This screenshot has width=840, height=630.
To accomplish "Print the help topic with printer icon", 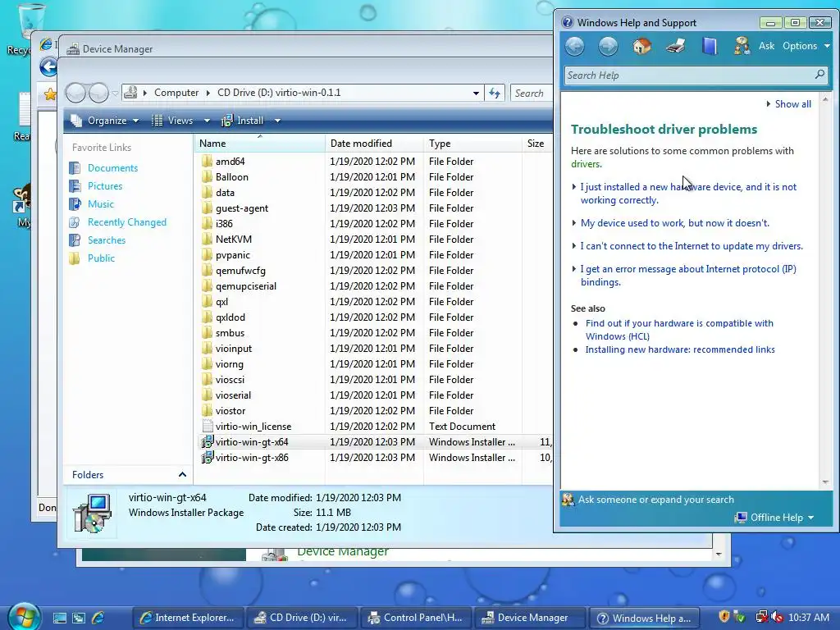I will tap(676, 46).
